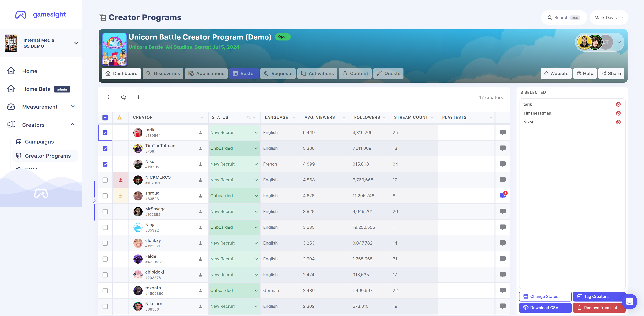Click the plus icon to add a creator
This screenshot has width=644, height=316.
point(138,97)
